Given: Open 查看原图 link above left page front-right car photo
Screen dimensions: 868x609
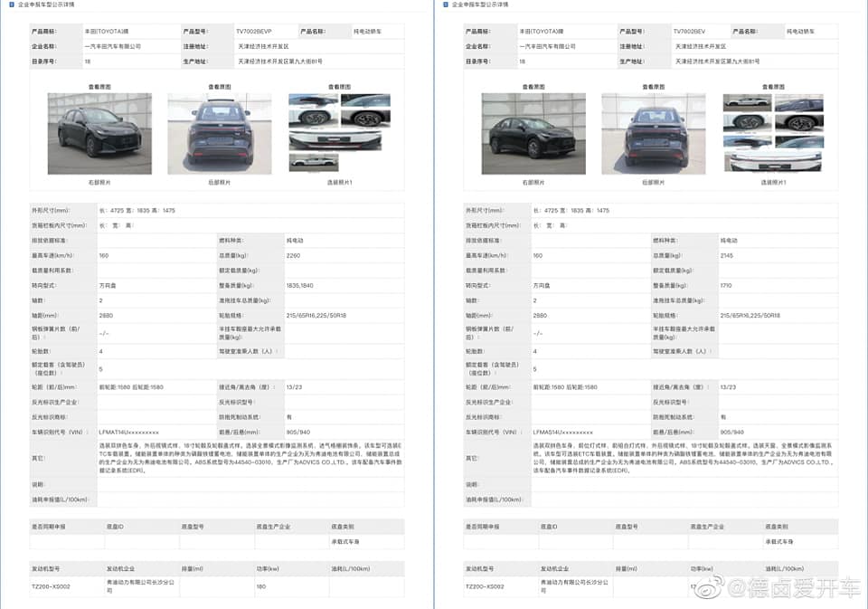Looking at the screenshot, I should 99,87.
